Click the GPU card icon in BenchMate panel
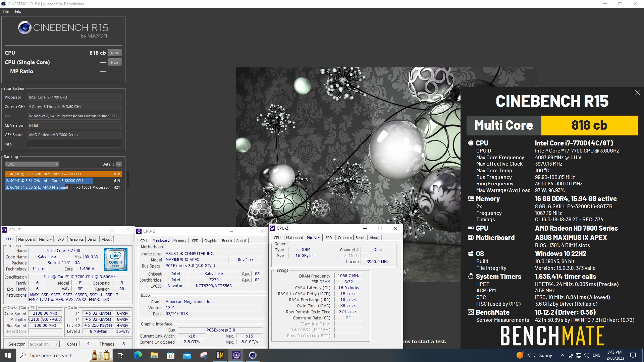Screen dimensions: 644x362 point(471,228)
